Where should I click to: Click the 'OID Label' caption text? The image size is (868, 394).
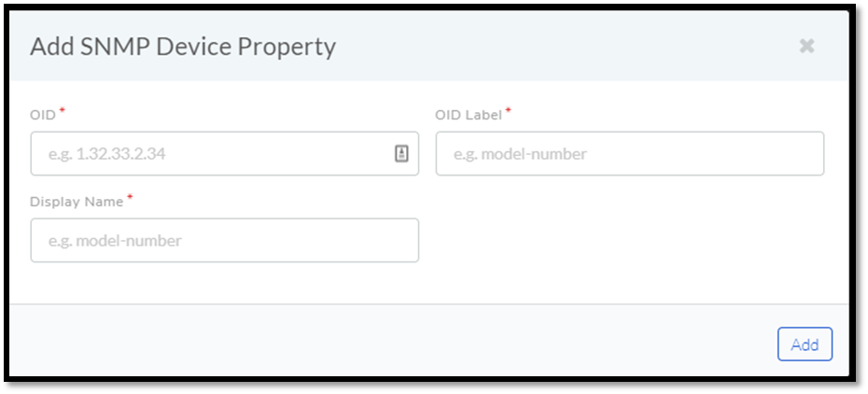[x=469, y=115]
